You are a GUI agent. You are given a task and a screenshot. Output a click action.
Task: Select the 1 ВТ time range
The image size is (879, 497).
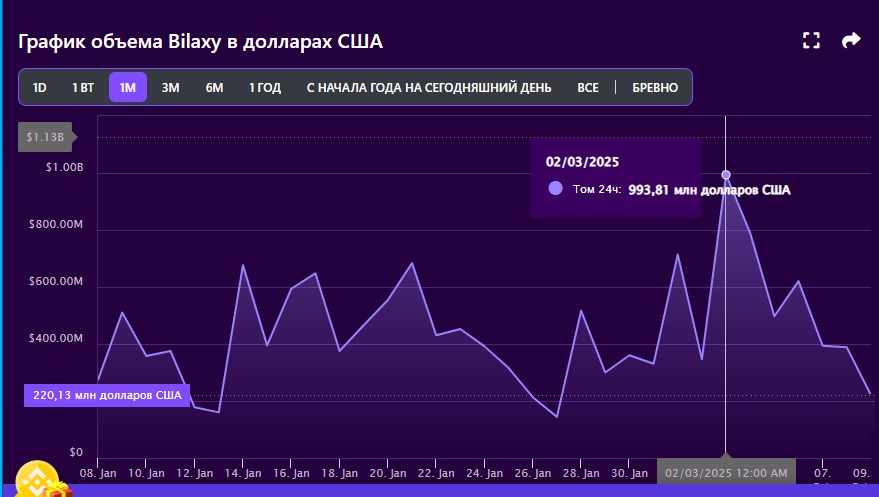pos(83,87)
